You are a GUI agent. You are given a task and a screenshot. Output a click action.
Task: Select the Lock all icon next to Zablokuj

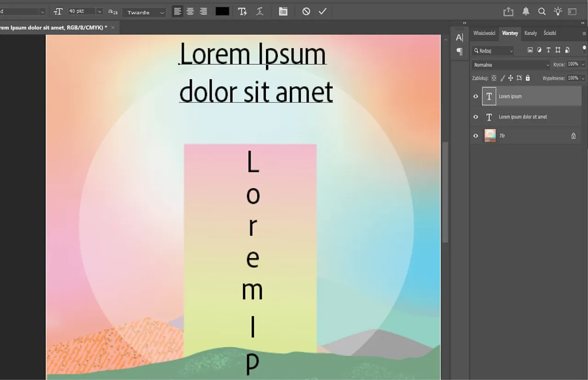(x=527, y=78)
